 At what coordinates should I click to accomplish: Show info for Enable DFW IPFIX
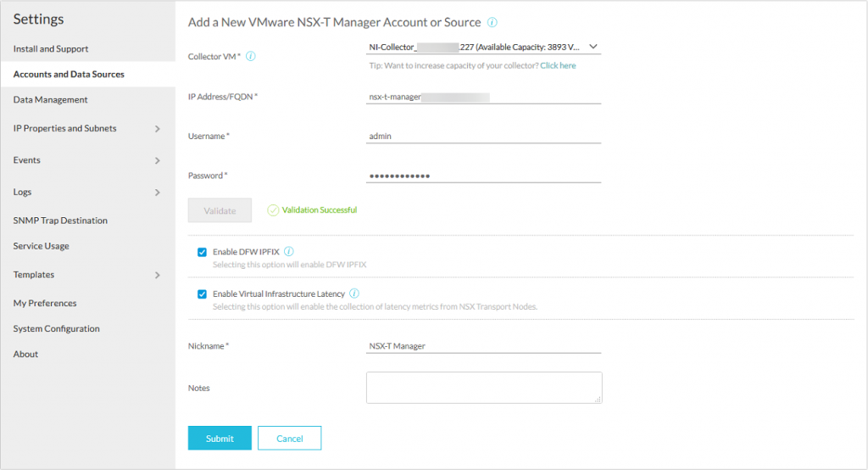click(x=289, y=252)
